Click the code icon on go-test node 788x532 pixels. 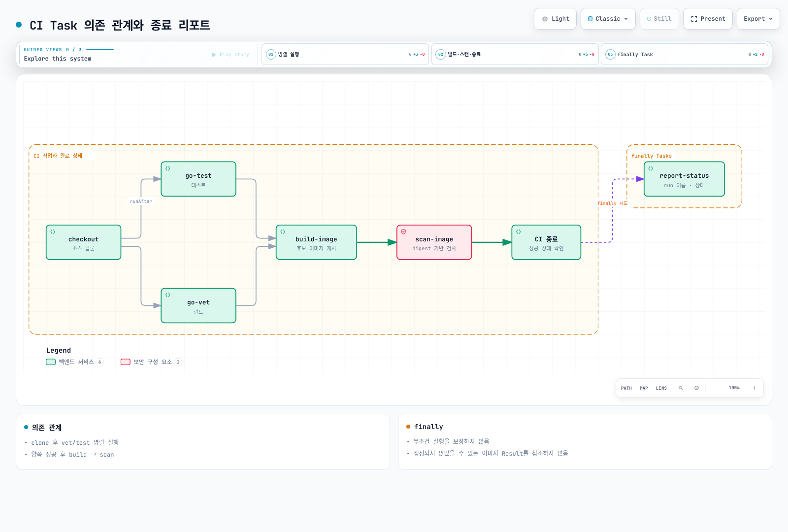pyautogui.click(x=168, y=168)
